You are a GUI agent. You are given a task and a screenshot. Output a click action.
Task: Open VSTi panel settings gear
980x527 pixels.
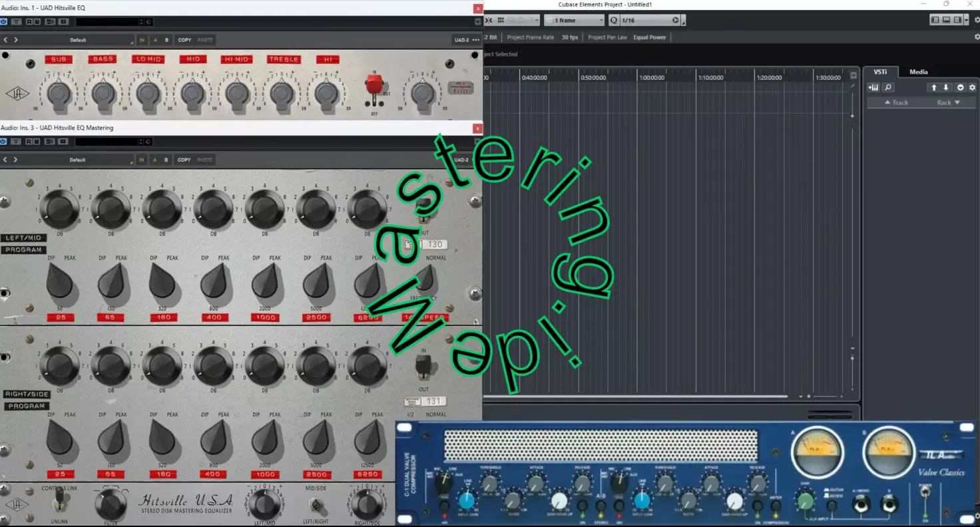point(972,87)
